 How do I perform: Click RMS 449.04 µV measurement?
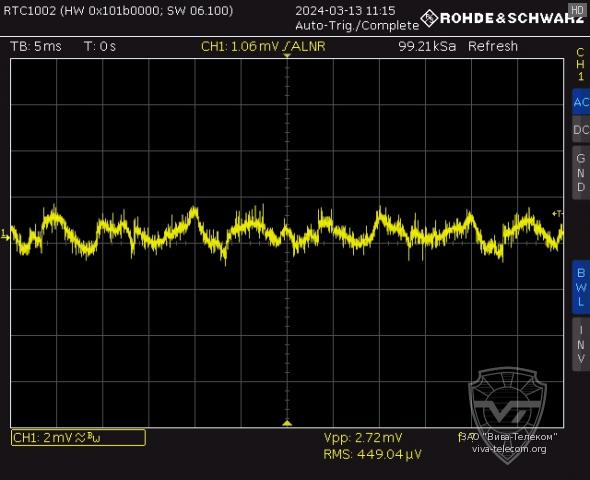click(373, 454)
